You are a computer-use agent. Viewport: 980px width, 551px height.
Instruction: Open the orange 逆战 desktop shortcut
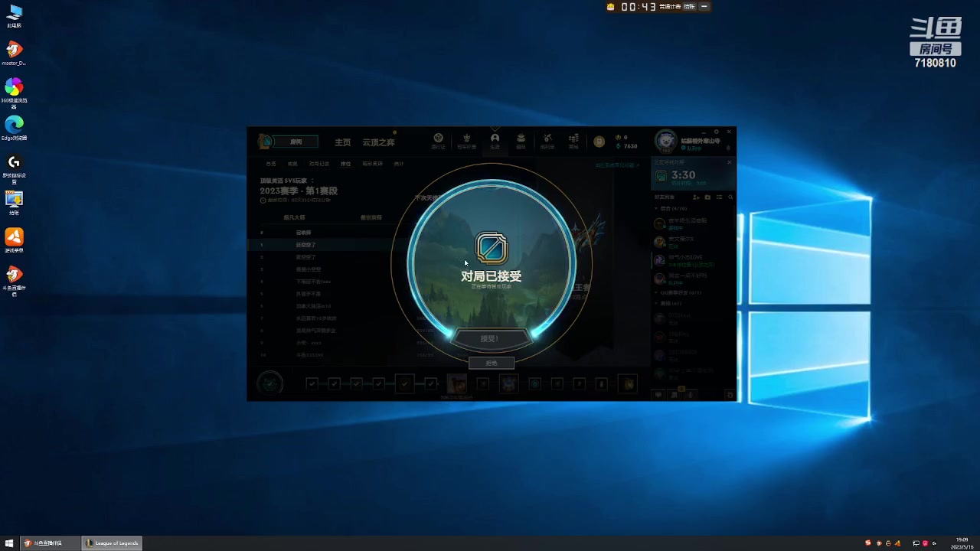pos(14,240)
